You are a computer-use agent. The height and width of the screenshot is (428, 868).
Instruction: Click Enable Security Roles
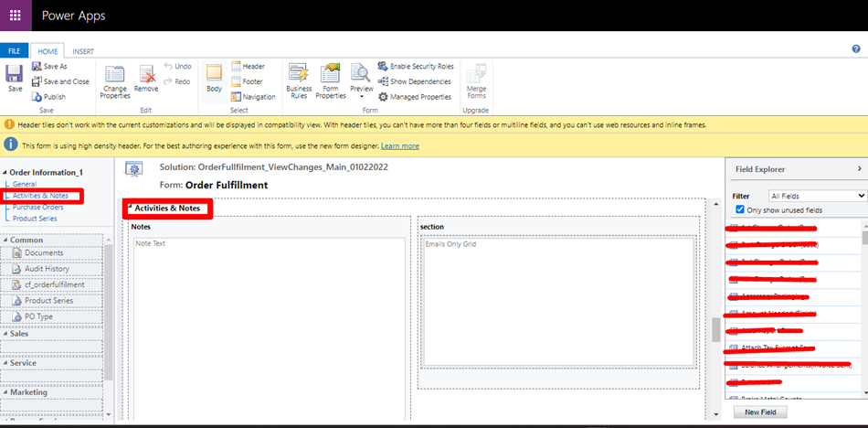(416, 67)
